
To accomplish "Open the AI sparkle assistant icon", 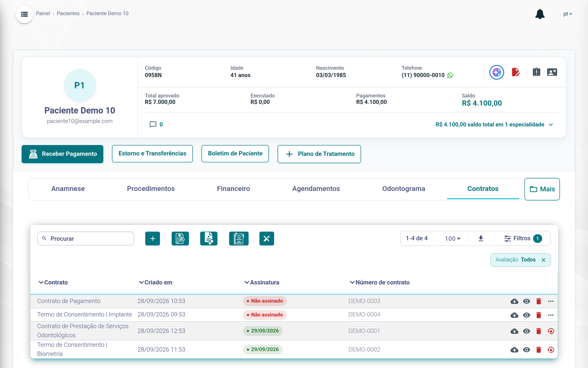I will pyautogui.click(x=496, y=72).
